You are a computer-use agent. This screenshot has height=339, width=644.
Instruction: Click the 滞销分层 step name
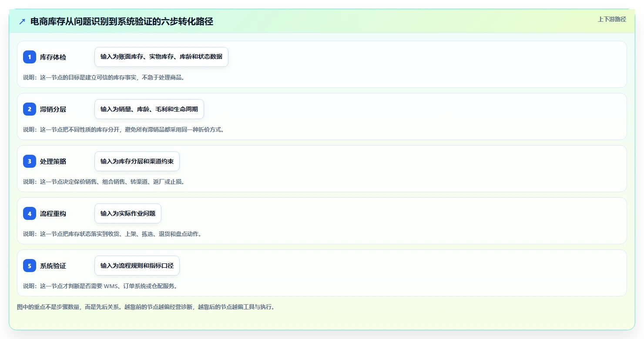click(53, 110)
